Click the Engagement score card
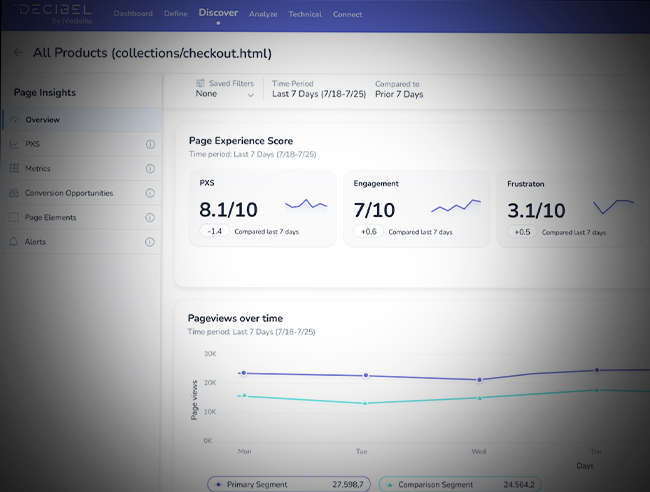The height and width of the screenshot is (492, 650). (x=415, y=208)
